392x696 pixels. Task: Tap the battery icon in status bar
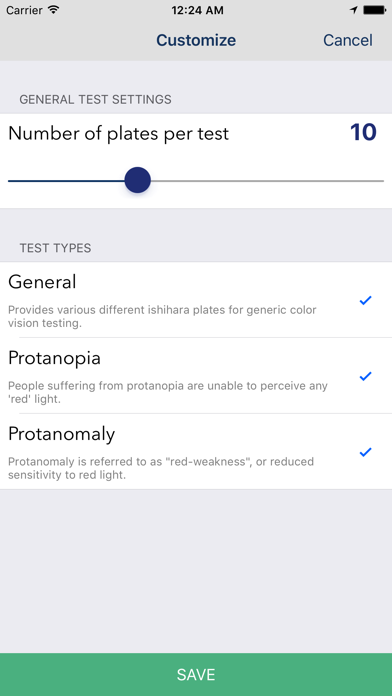coord(374,10)
